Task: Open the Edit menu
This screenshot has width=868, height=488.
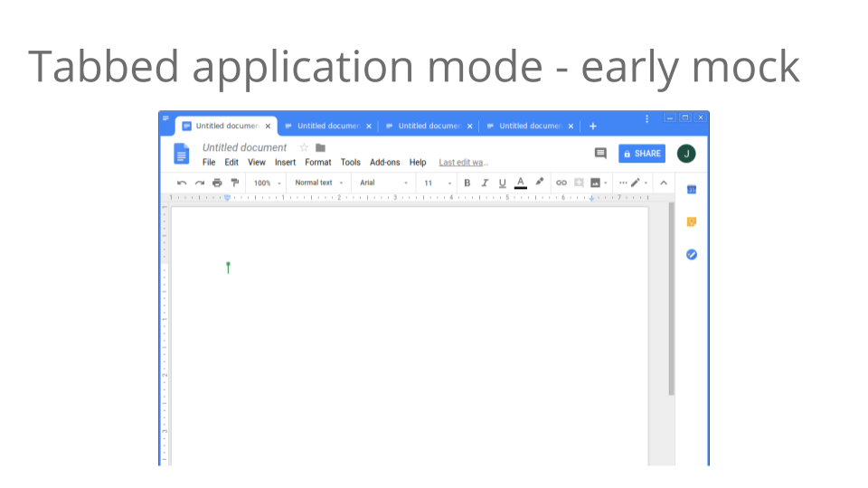Action: pyautogui.click(x=231, y=162)
